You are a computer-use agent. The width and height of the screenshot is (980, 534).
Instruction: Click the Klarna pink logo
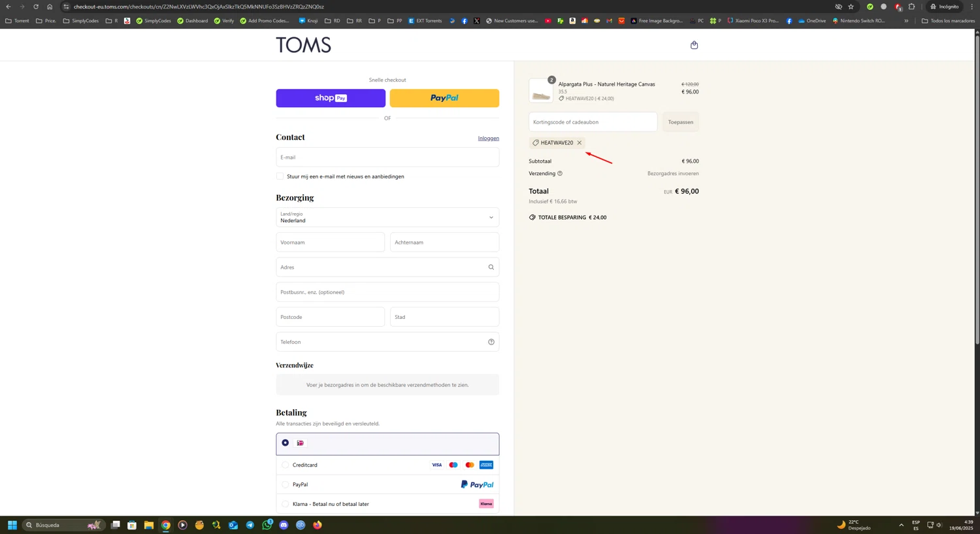pos(486,504)
